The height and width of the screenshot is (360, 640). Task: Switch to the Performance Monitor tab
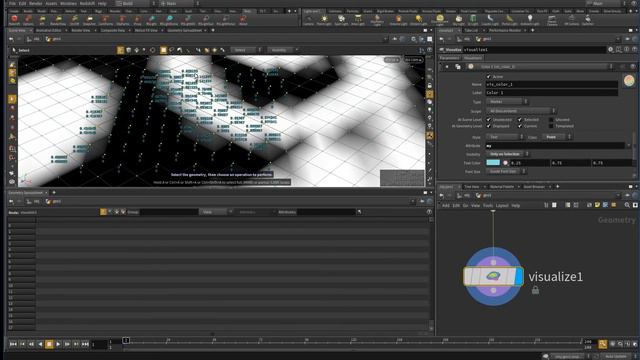pos(504,30)
